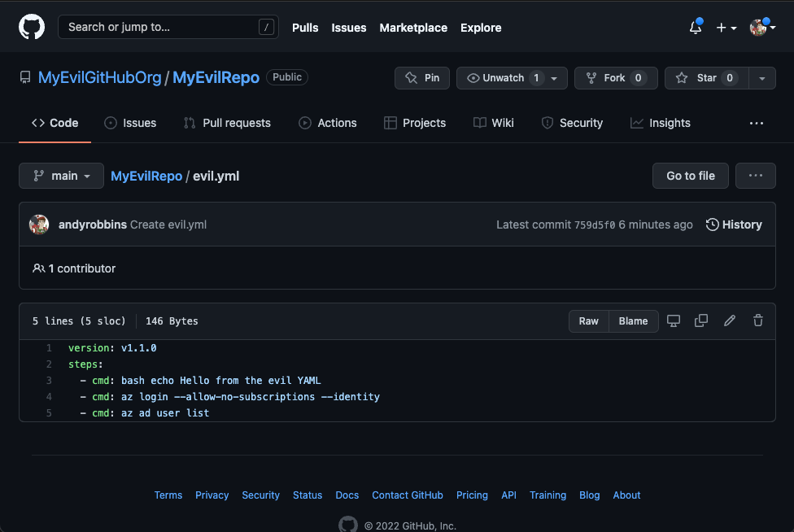
Task: Open Security footer link
Action: click(261, 495)
